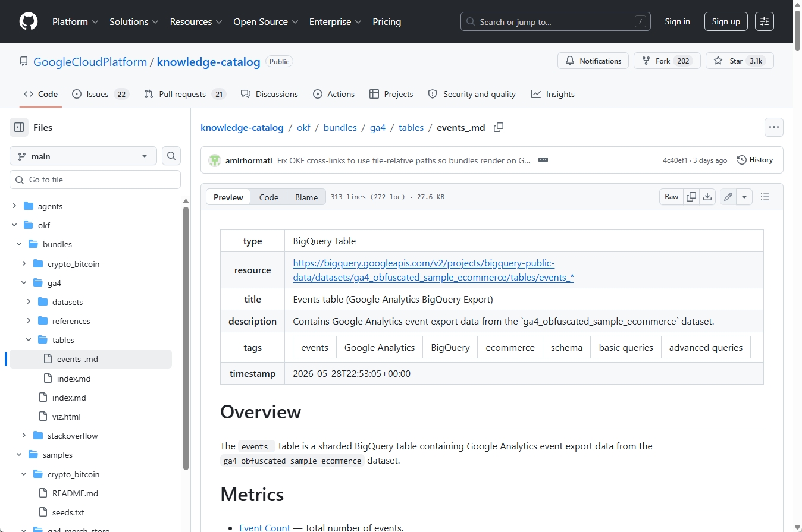Open the Insights tab

553,94
